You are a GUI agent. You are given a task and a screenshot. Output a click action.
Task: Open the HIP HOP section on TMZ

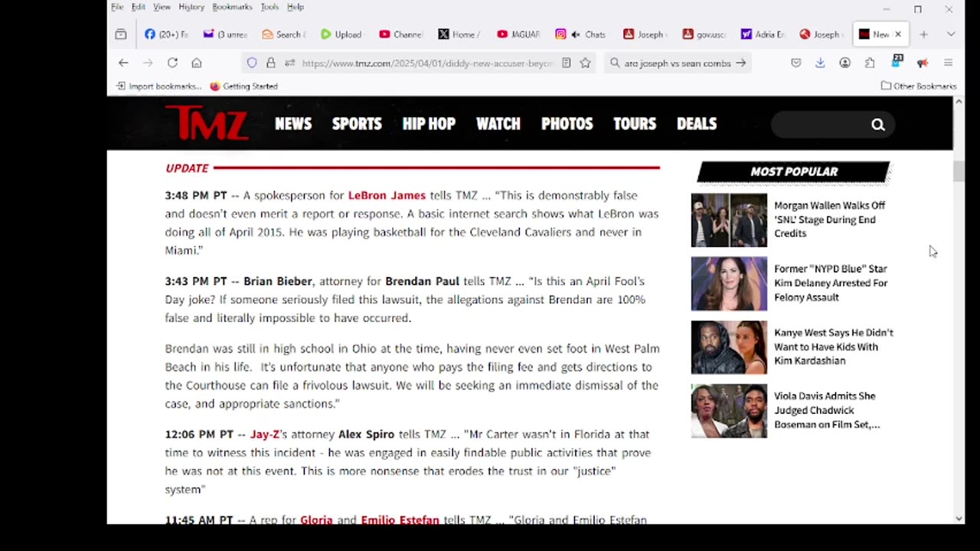429,124
